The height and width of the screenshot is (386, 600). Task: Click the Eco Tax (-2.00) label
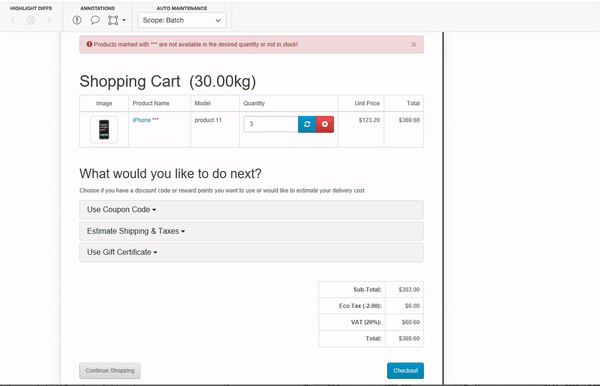point(360,306)
